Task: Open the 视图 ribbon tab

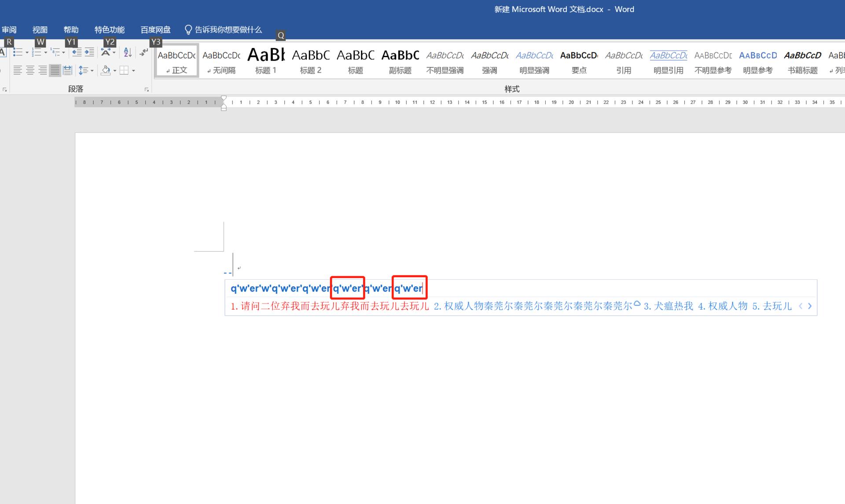Action: pyautogui.click(x=40, y=30)
